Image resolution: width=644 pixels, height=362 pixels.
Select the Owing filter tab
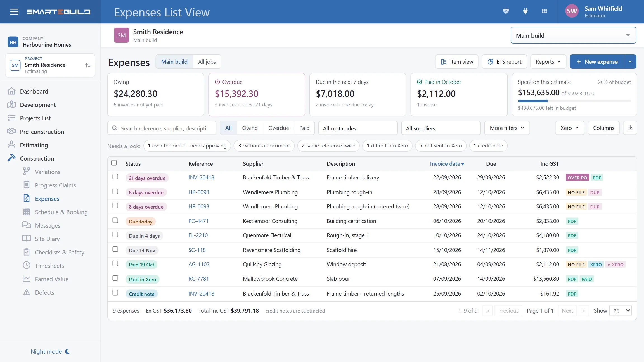[x=250, y=128]
